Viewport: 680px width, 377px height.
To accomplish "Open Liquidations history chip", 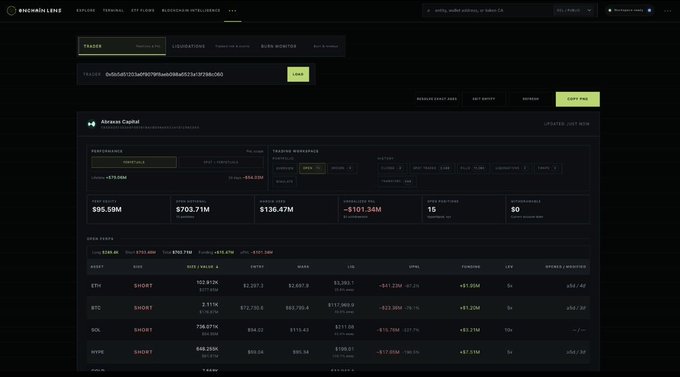I will click(511, 168).
